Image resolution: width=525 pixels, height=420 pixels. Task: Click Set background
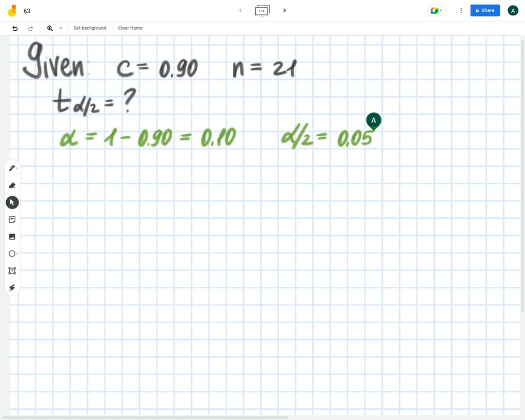[x=90, y=28]
